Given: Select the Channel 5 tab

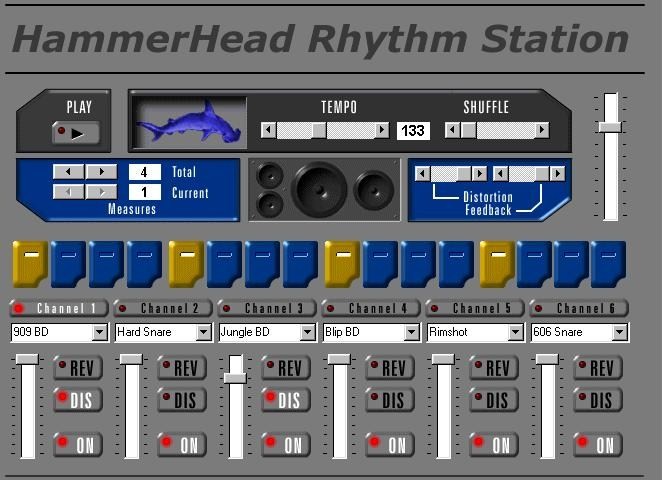Looking at the screenshot, I should 475,308.
